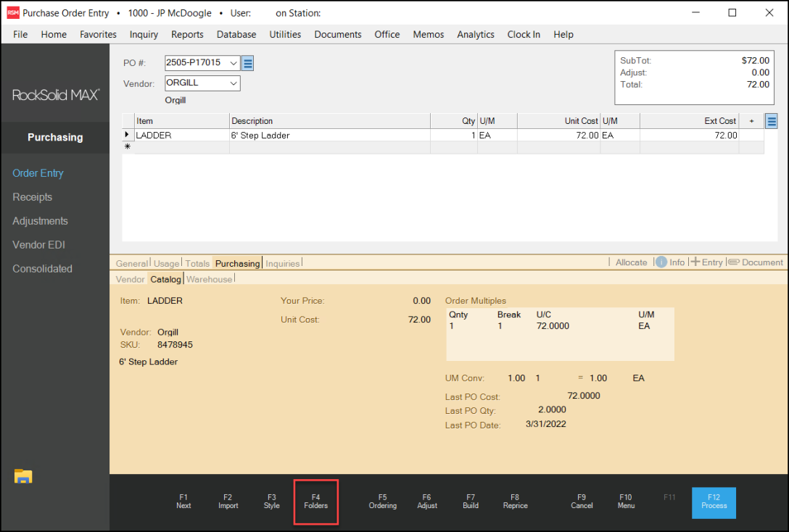Click the F6 Adjust button
The image size is (789, 532).
426,502
